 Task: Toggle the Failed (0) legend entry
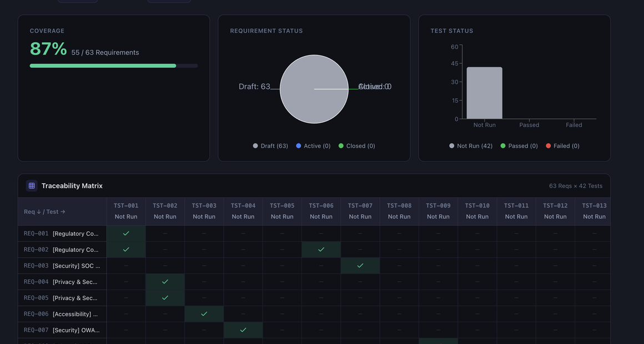(x=562, y=146)
